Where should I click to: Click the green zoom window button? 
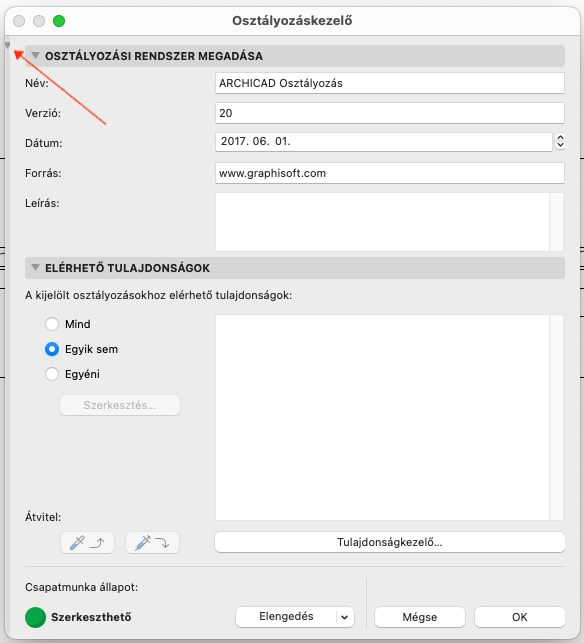[59, 21]
